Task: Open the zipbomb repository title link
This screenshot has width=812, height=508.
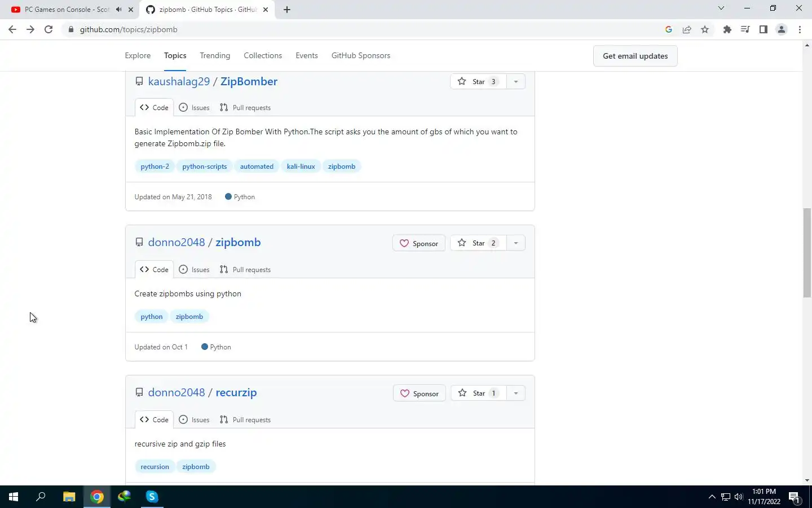Action: (238, 242)
